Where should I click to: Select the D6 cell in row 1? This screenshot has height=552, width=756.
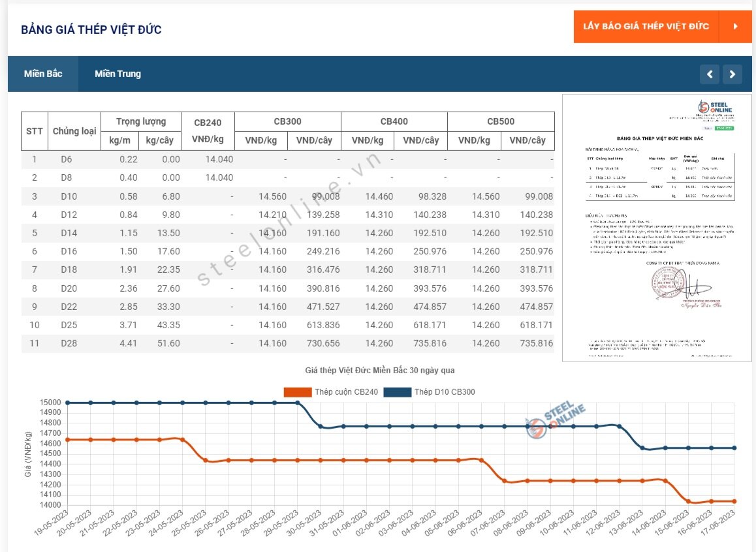pyautogui.click(x=67, y=159)
